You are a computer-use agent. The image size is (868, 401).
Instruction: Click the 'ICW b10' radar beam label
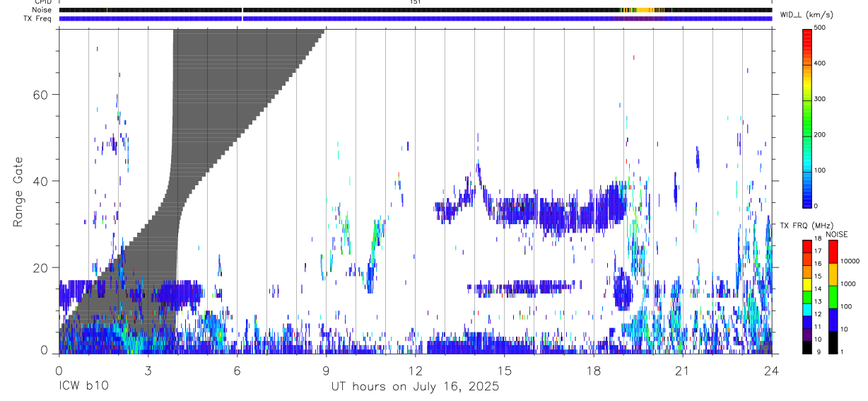(83, 386)
